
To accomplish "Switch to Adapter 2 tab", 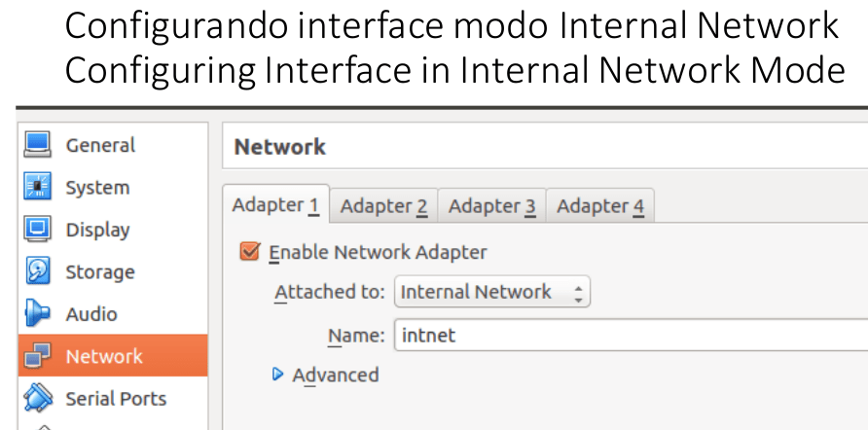I will pos(383,206).
